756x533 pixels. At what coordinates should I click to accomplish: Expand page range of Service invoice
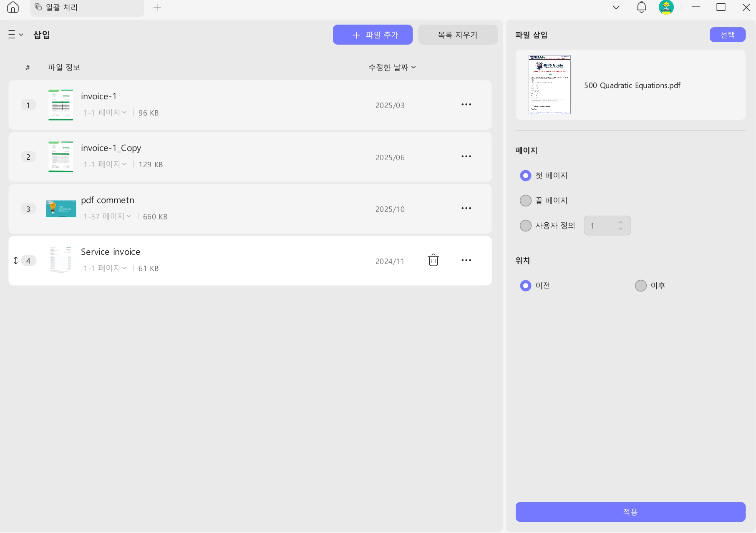pos(105,268)
